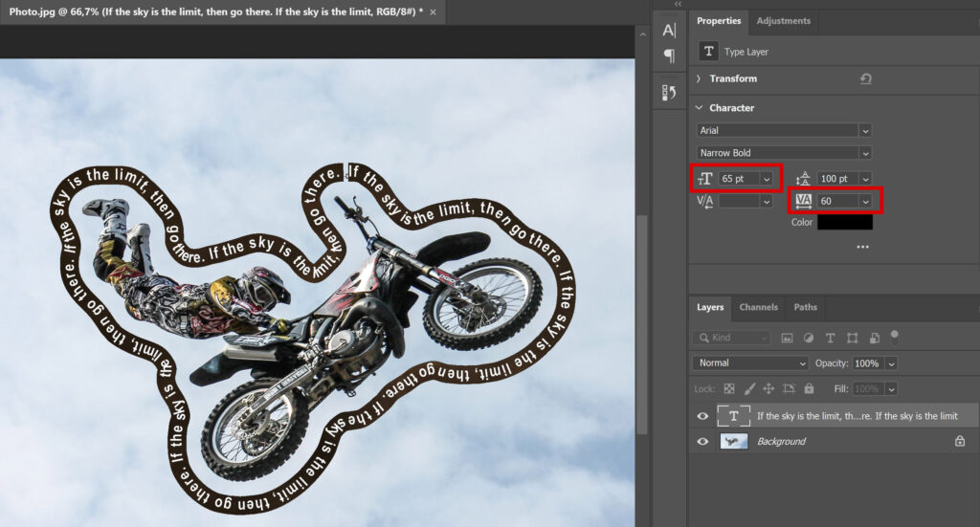
Task: Open the Fill 100% dropdown arrow
Action: pyautogui.click(x=891, y=389)
